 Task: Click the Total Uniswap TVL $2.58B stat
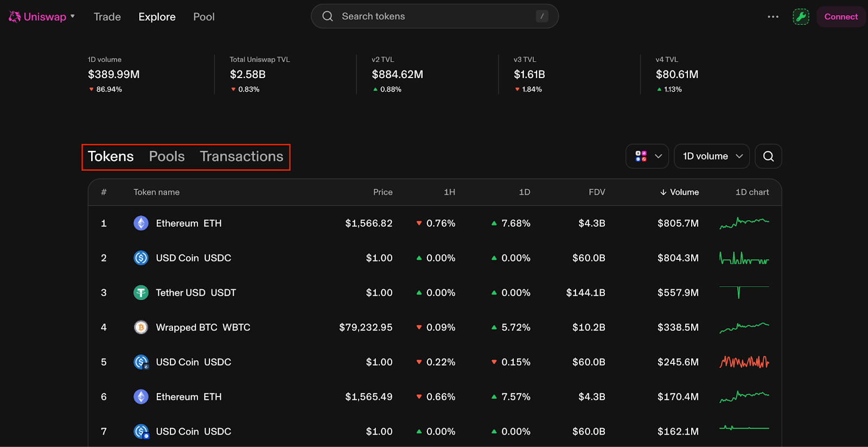point(260,74)
